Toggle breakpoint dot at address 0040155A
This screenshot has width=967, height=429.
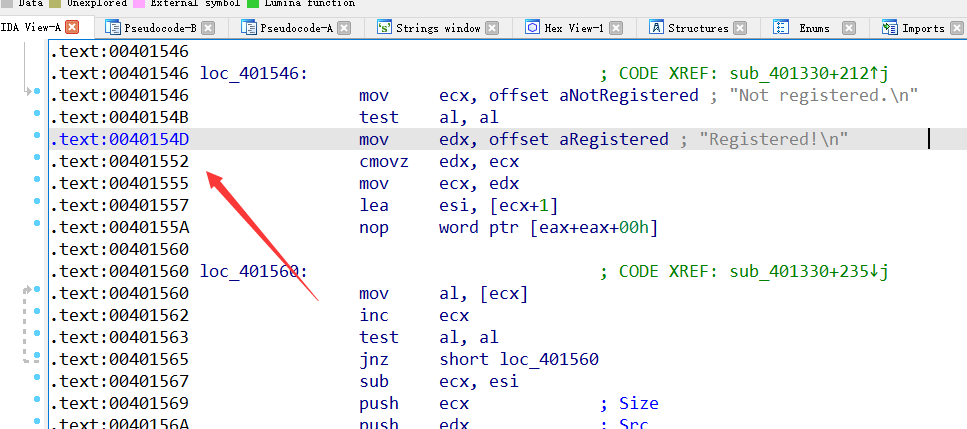click(x=37, y=223)
